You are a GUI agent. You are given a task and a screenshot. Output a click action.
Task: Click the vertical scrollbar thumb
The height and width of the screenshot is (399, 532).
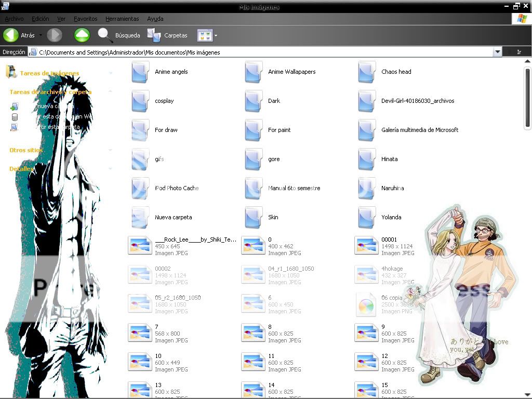(528, 98)
